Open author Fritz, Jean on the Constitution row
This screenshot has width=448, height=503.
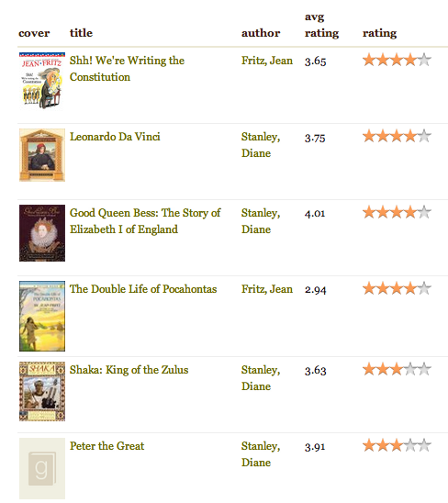click(267, 61)
